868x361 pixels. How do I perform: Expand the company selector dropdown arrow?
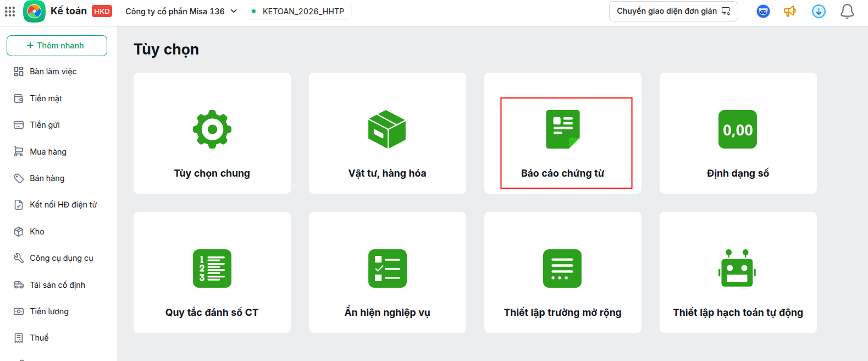pos(234,11)
